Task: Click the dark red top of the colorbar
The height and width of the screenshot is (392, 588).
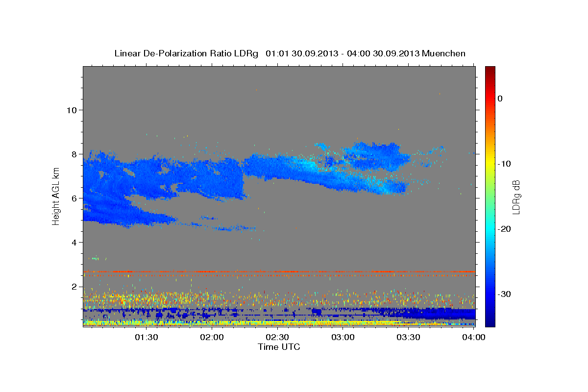Action: coord(490,70)
